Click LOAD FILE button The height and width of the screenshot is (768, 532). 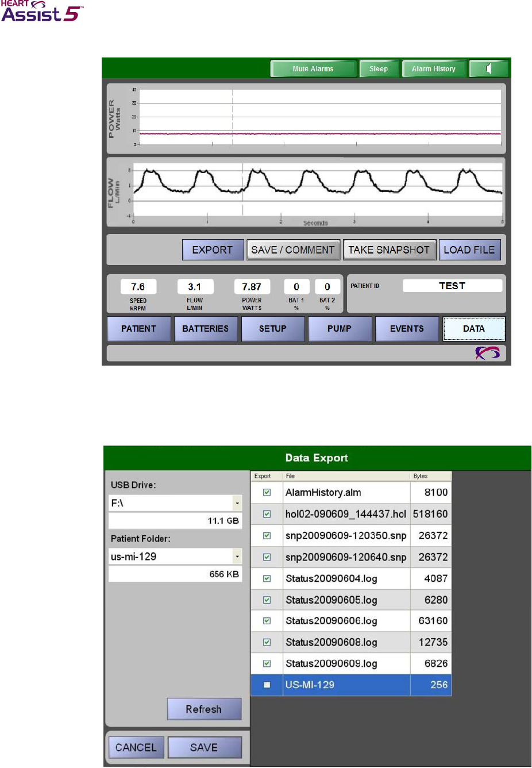click(x=469, y=250)
